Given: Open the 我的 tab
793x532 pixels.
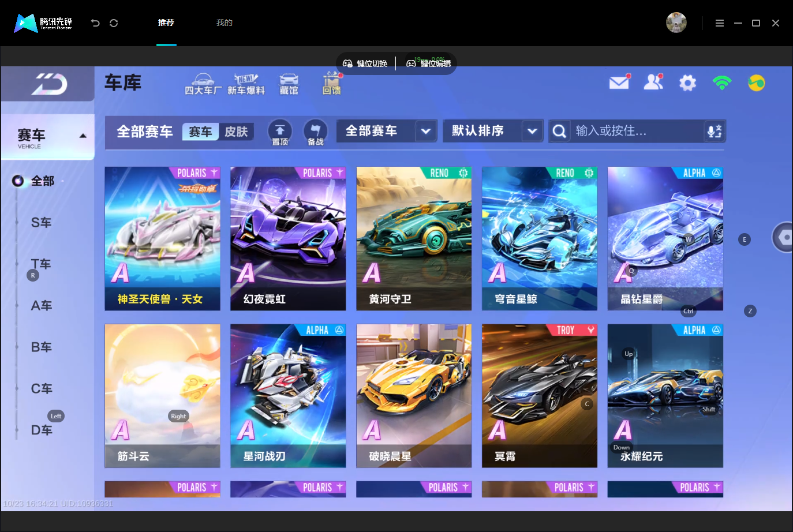Looking at the screenshot, I should (x=224, y=23).
